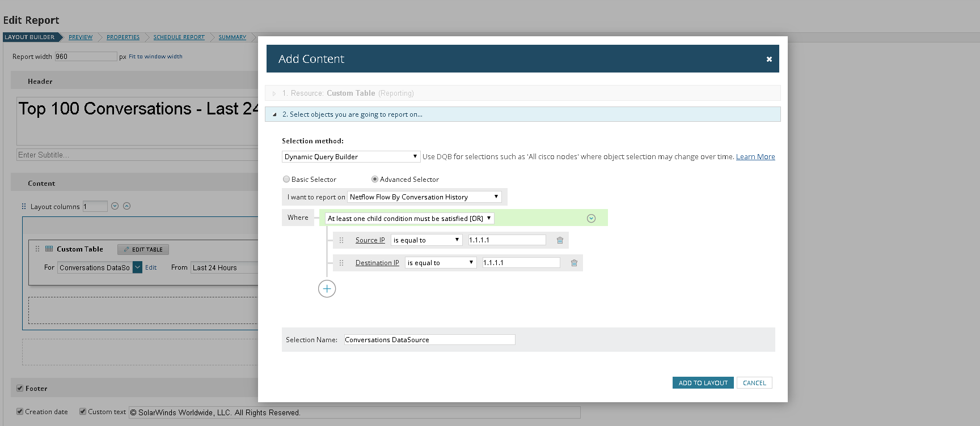The width and height of the screenshot is (980, 426).
Task: Click drag handle of Destination IP row
Action: [341, 263]
